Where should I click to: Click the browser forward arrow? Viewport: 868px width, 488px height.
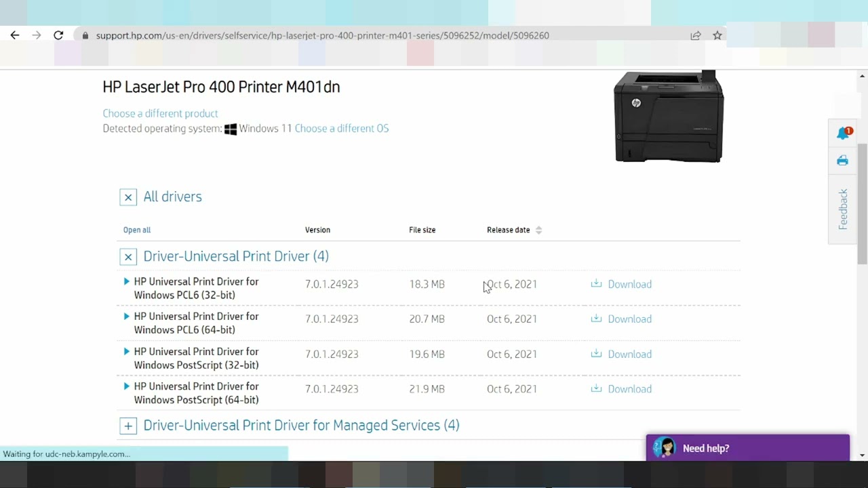point(37,35)
